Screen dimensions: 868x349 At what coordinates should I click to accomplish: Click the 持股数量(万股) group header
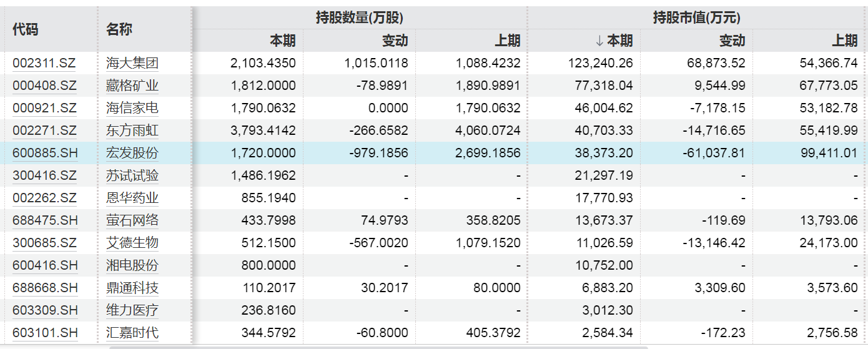[360, 18]
